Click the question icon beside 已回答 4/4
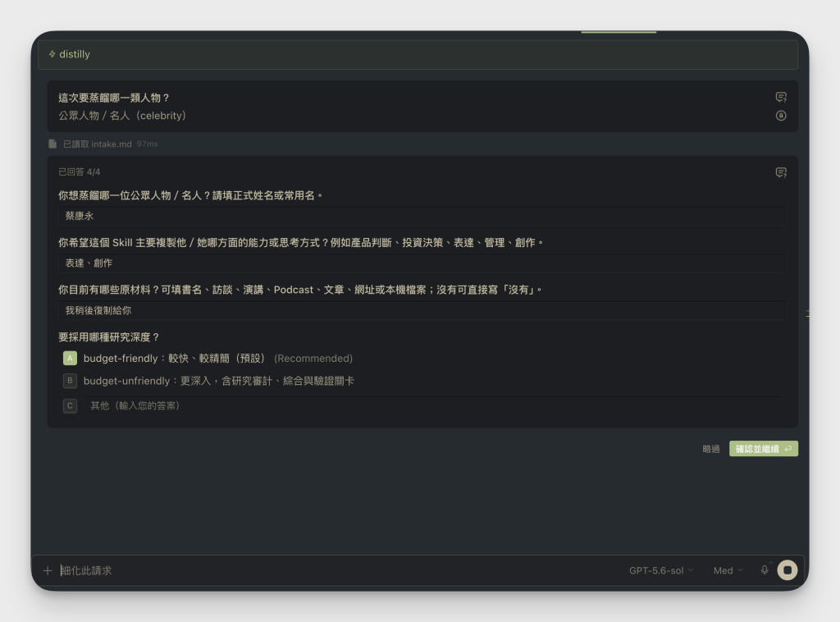840x622 pixels. pyautogui.click(x=781, y=172)
